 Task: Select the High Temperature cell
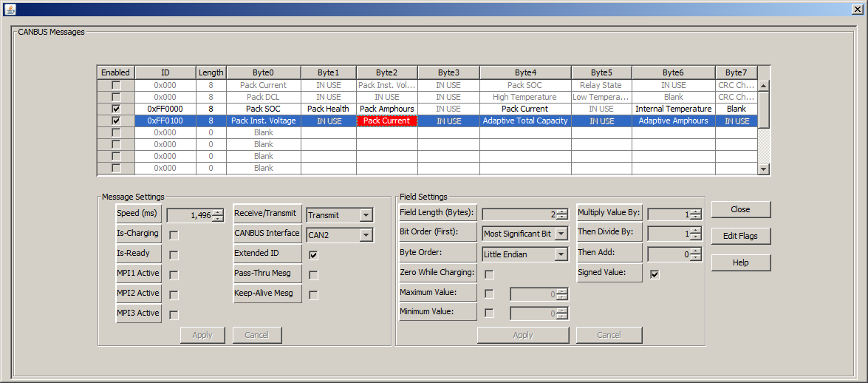(x=525, y=98)
